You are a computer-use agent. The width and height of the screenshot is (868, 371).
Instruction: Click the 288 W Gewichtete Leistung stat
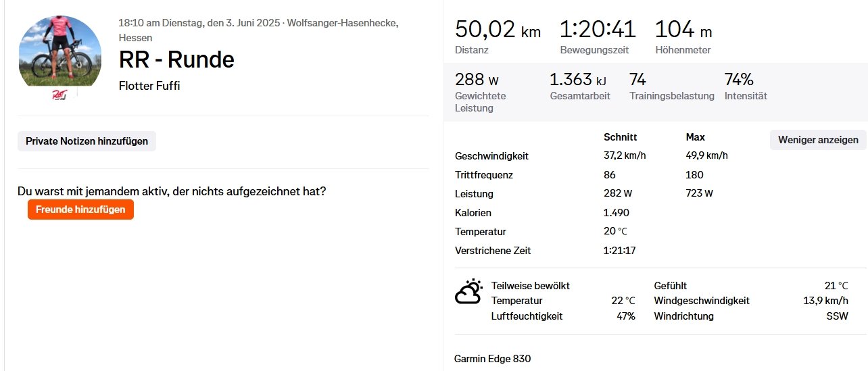tap(477, 80)
